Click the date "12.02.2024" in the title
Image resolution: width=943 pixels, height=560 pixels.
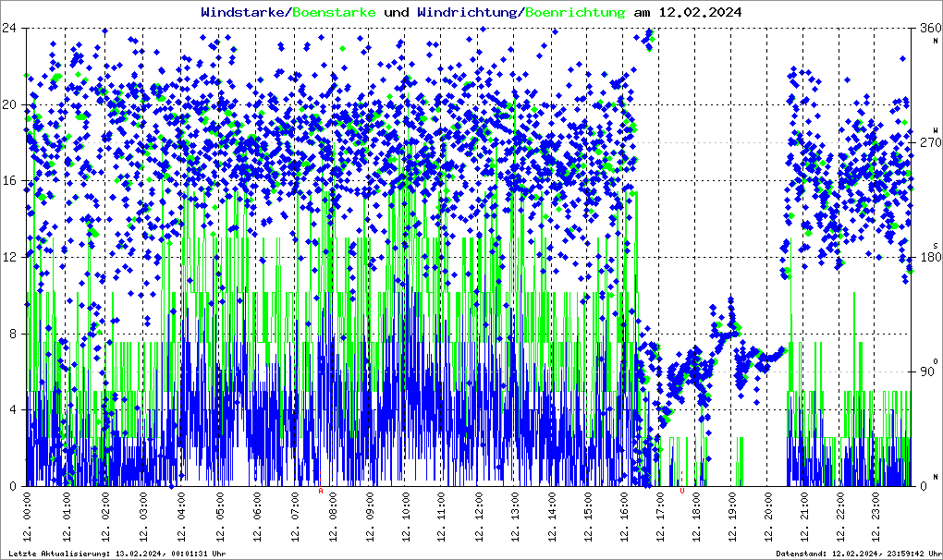(700, 12)
